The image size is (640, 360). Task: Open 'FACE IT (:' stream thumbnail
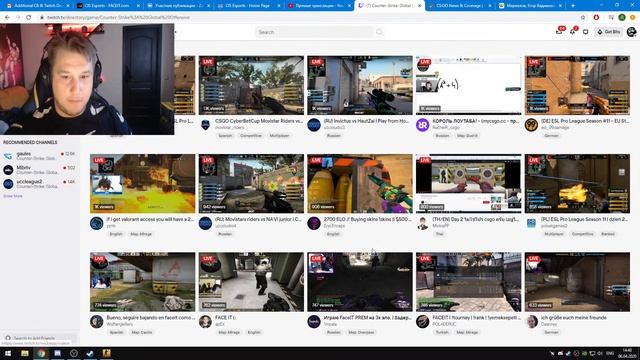(251, 282)
